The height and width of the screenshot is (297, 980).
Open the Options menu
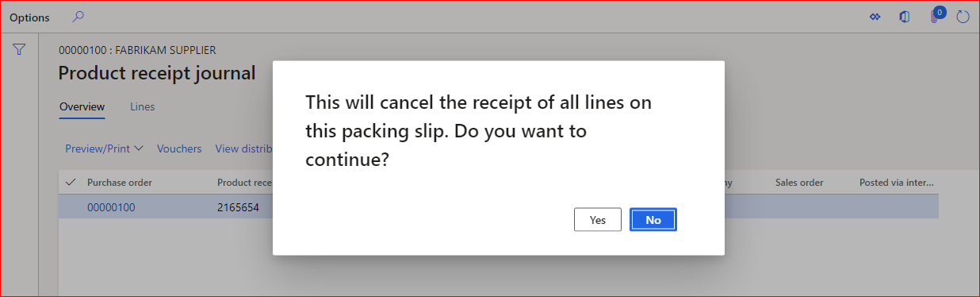(29, 17)
